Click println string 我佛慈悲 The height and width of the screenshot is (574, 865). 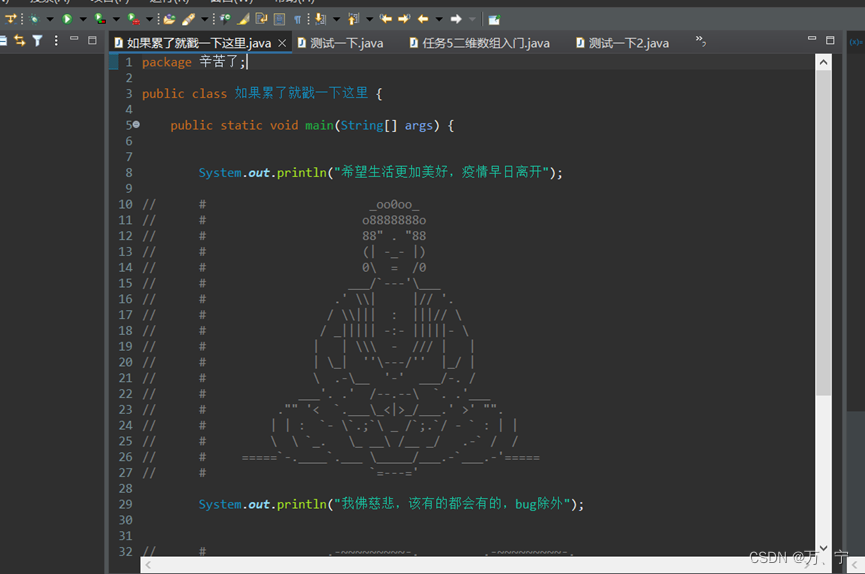click(452, 504)
